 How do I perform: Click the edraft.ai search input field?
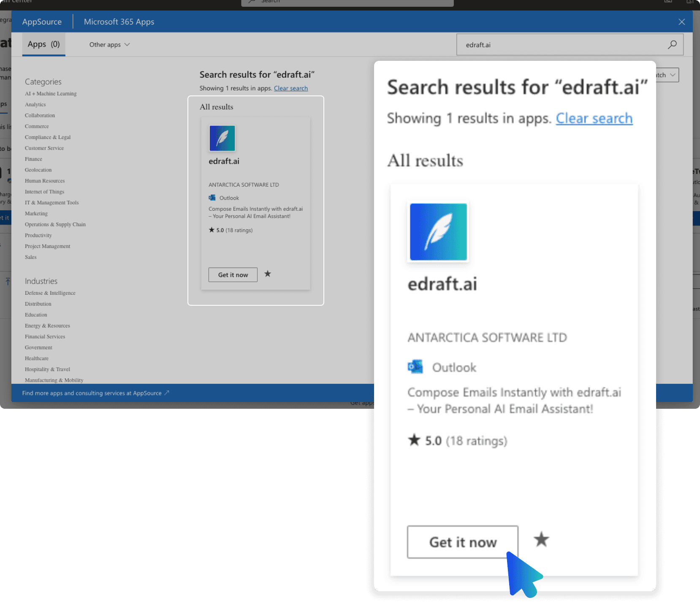570,45
